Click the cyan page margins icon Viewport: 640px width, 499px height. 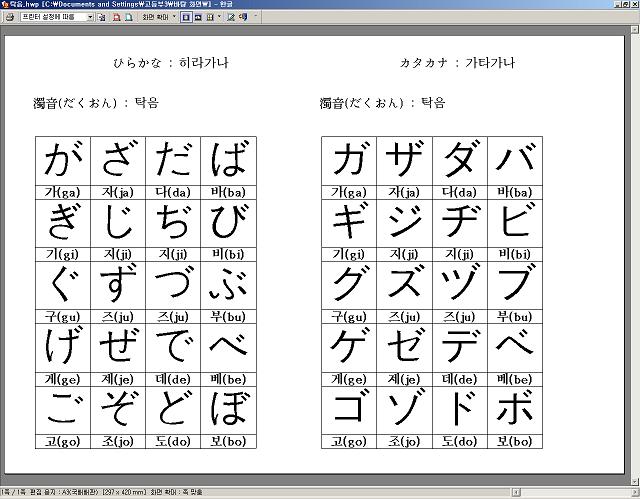pyautogui.click(x=128, y=17)
